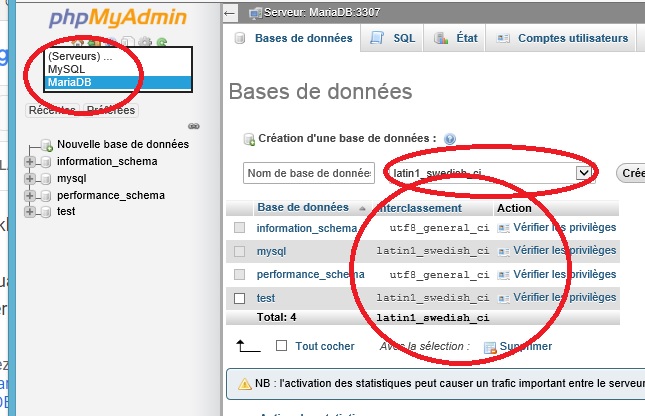The height and width of the screenshot is (416, 645).
Task: Open the SQL tab
Action: pos(392,38)
